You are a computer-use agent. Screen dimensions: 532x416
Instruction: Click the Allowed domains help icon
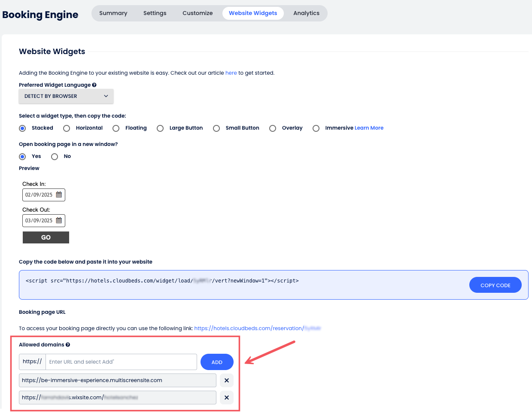pos(68,345)
